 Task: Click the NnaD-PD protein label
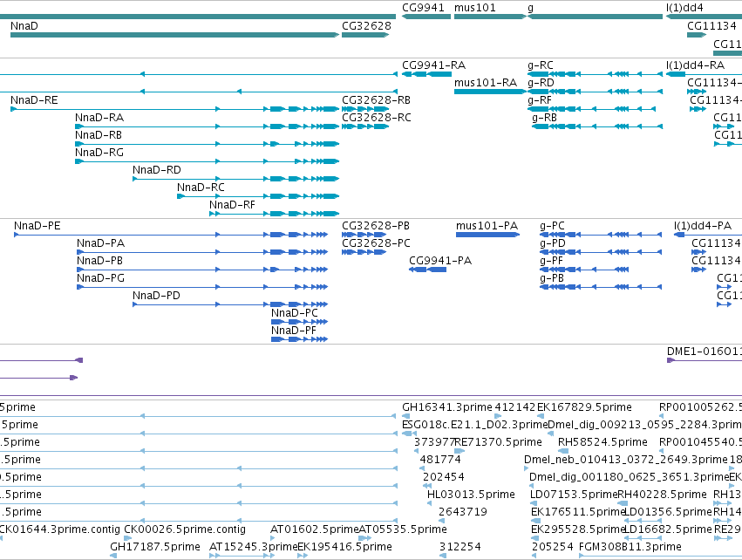(x=156, y=297)
